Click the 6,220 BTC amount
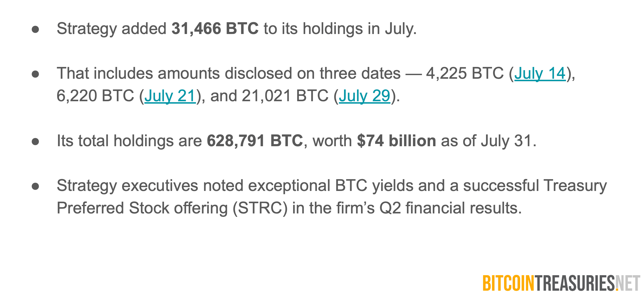This screenshot has width=644, height=294. click(x=95, y=96)
